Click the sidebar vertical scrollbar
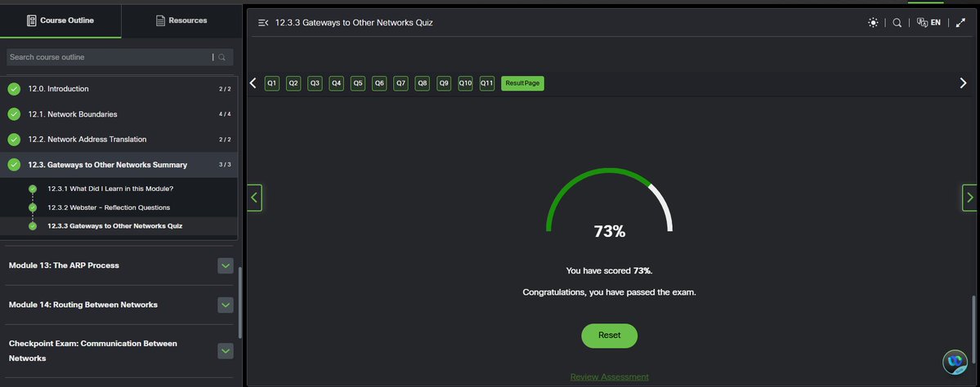Viewport: 980px width, 387px height. click(240, 303)
